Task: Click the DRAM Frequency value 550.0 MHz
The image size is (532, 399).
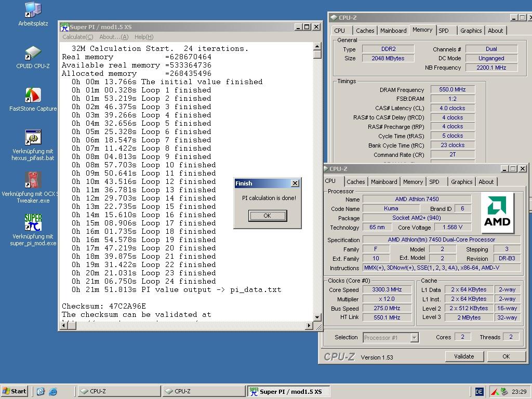Action: (453, 89)
